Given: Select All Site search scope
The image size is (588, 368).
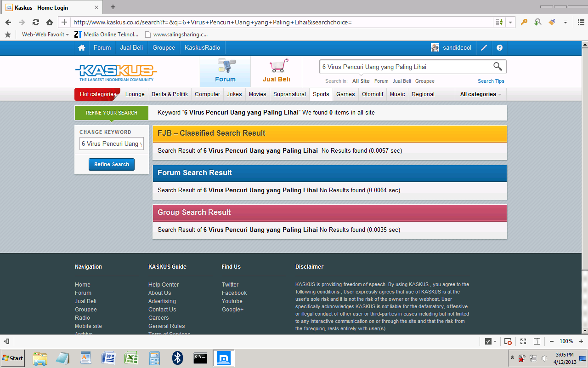Looking at the screenshot, I should click(x=361, y=81).
